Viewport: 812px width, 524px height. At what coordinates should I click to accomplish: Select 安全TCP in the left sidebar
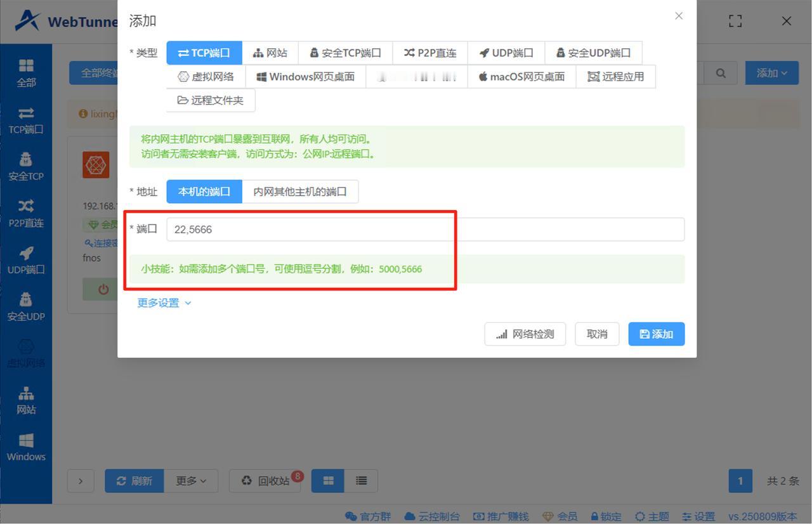pos(25,167)
